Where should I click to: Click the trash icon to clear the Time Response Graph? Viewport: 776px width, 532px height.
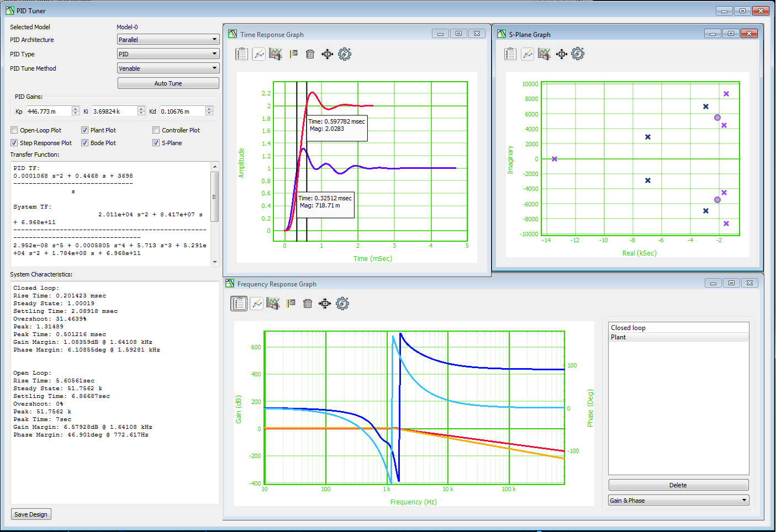click(x=310, y=54)
